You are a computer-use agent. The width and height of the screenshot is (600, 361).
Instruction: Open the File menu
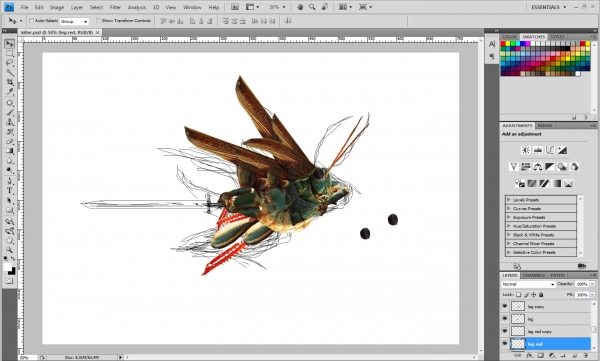coord(24,7)
